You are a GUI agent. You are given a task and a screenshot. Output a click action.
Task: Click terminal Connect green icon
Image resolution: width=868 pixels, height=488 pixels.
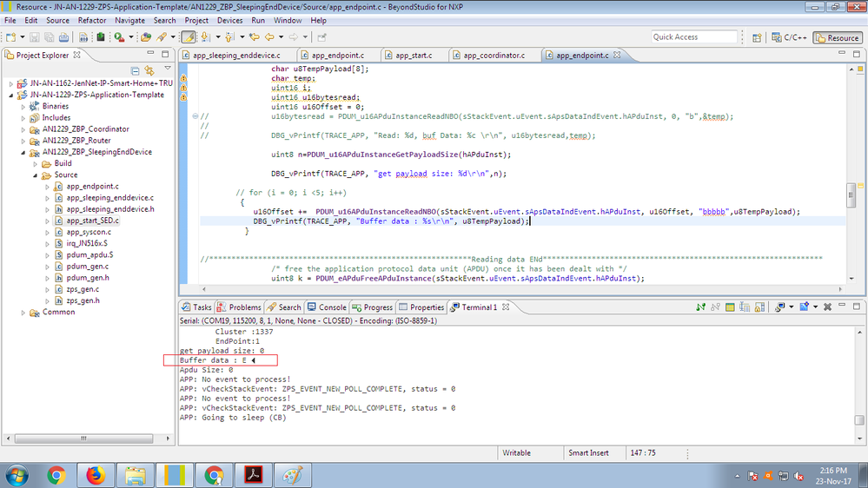coord(701,307)
